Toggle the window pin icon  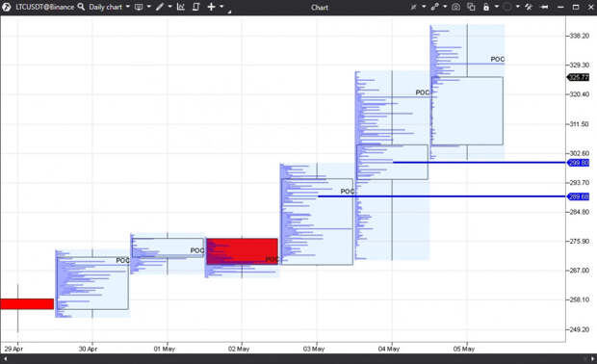pyautogui.click(x=544, y=7)
